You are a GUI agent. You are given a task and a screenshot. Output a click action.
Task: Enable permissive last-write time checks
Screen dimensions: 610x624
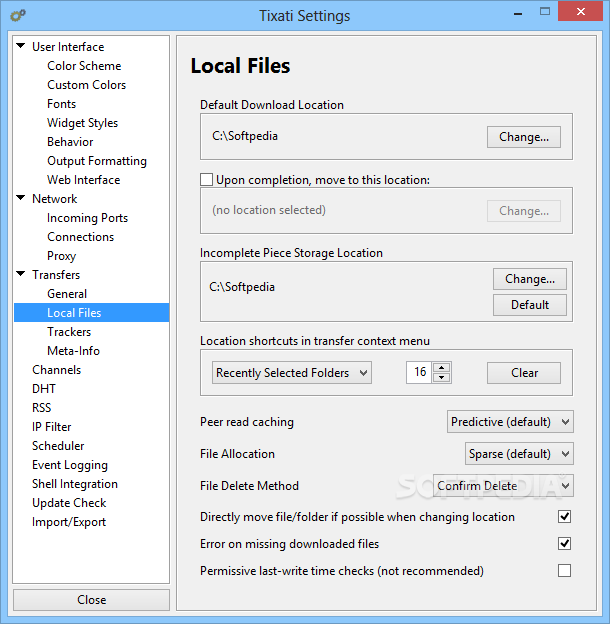(x=564, y=571)
